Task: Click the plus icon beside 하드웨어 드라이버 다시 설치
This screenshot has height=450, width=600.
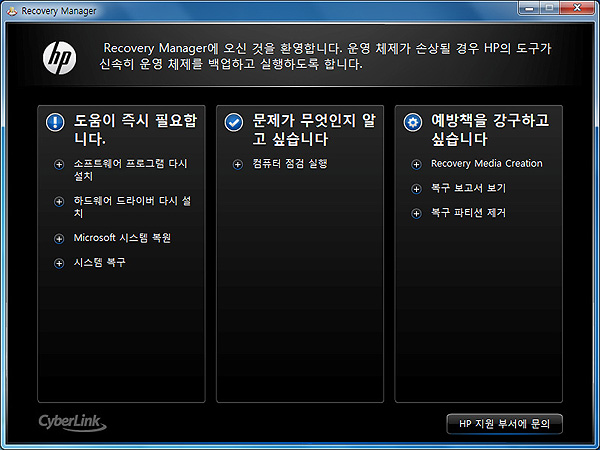Action: tap(59, 202)
